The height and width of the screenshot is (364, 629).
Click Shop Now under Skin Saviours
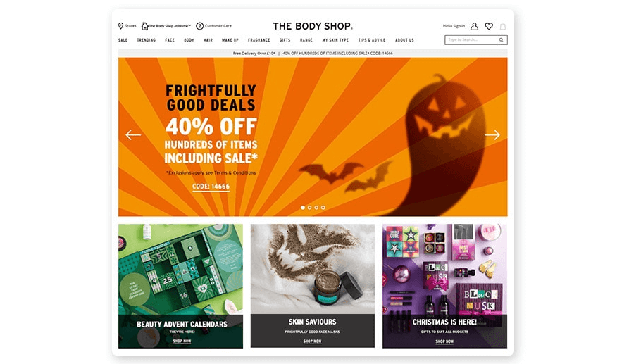pos(313,341)
